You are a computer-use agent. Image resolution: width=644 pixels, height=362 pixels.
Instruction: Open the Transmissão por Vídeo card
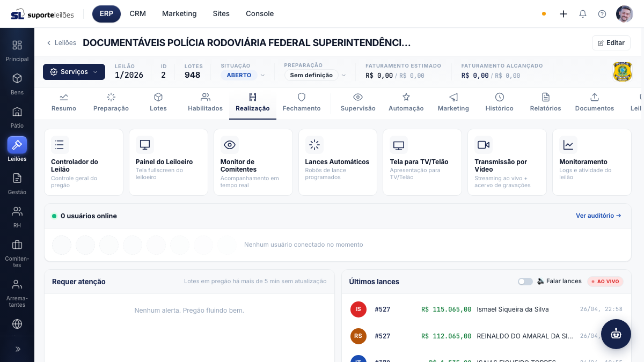(507, 162)
